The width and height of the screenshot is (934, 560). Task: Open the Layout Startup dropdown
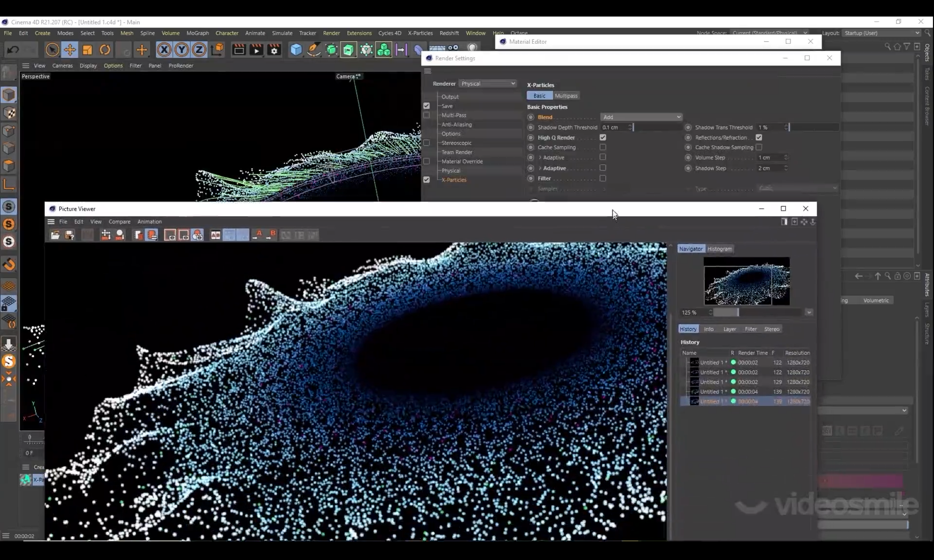click(881, 33)
